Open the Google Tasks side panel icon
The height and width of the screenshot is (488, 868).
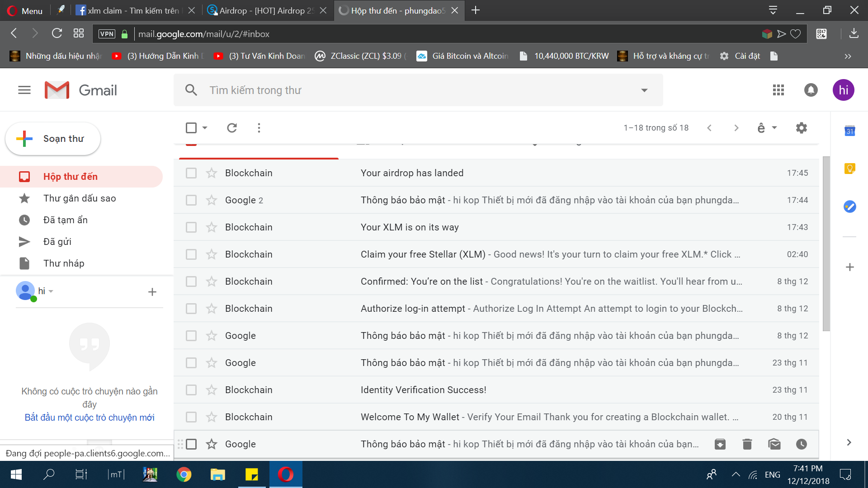coord(849,206)
